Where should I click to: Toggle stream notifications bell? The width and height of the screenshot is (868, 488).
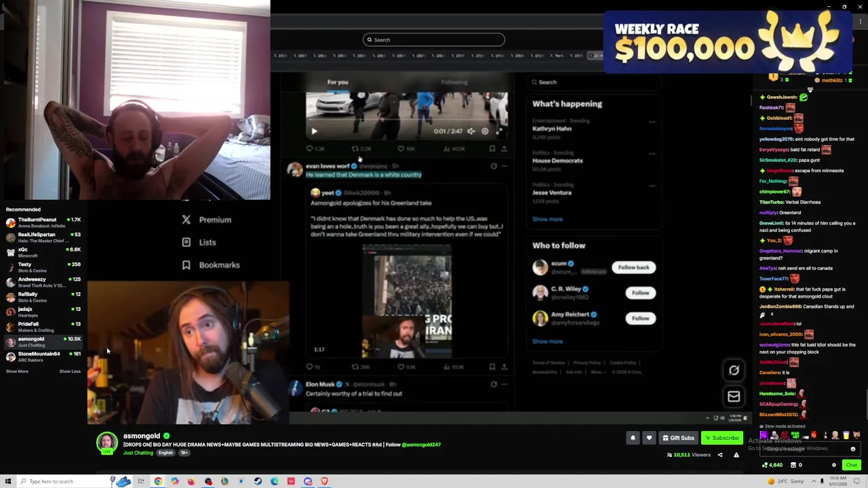pos(633,438)
